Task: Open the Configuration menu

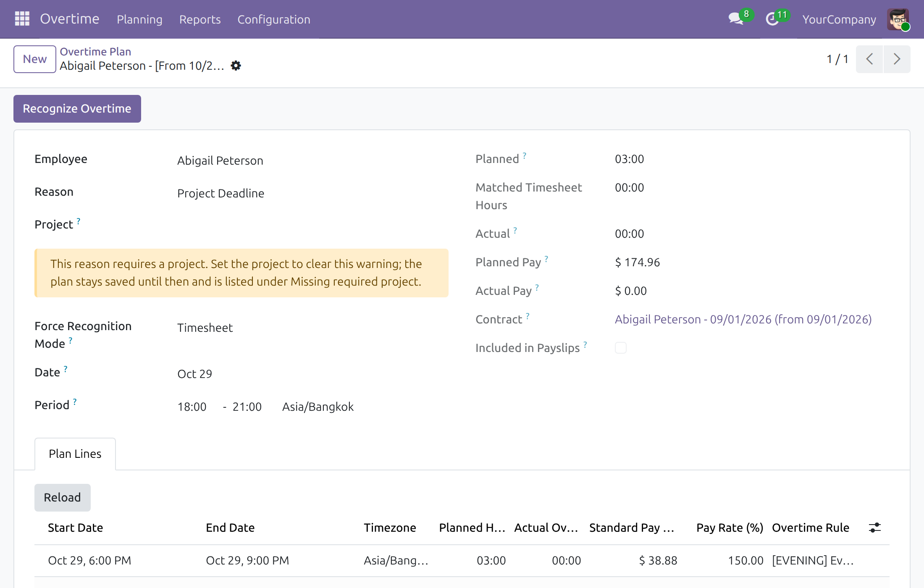Action: click(274, 19)
